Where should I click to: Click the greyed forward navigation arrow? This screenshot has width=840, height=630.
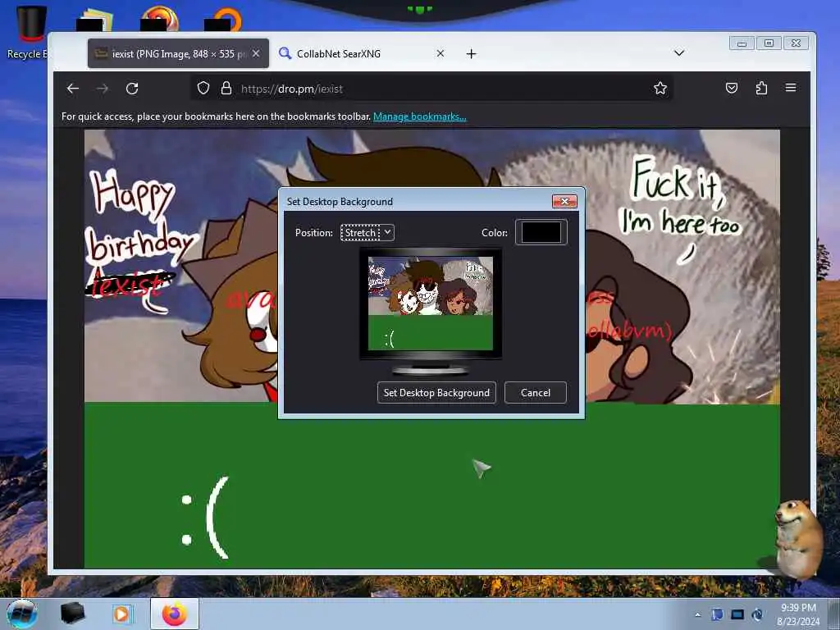click(x=103, y=89)
